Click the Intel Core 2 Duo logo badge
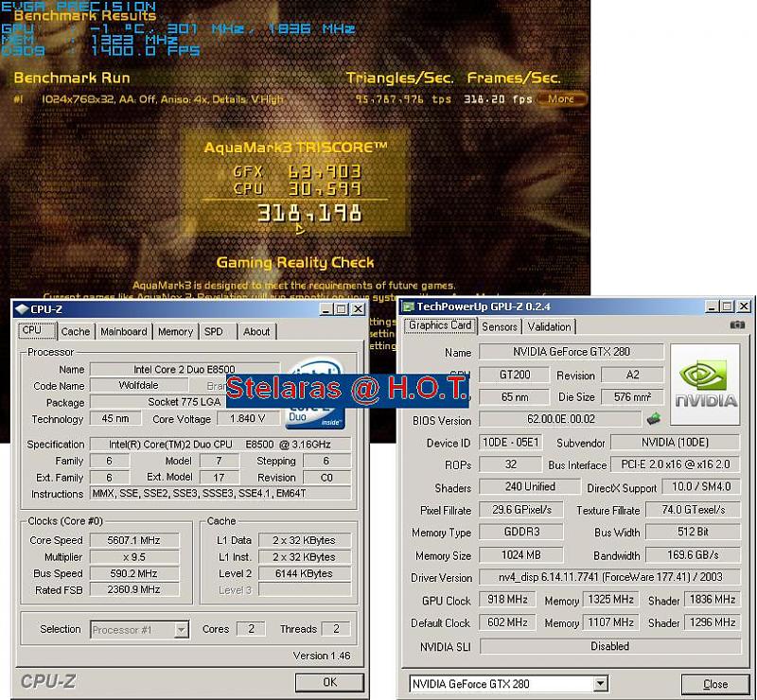This screenshot has width=757, height=700. 315,394
